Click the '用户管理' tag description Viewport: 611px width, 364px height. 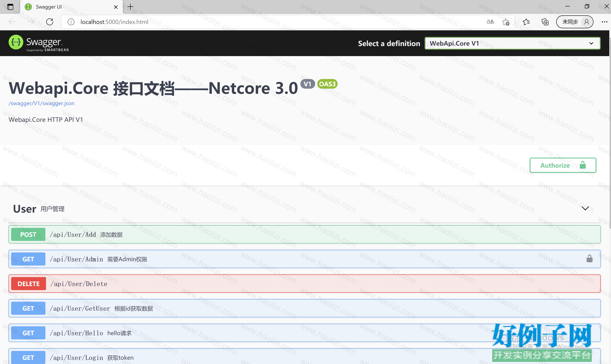tap(52, 209)
